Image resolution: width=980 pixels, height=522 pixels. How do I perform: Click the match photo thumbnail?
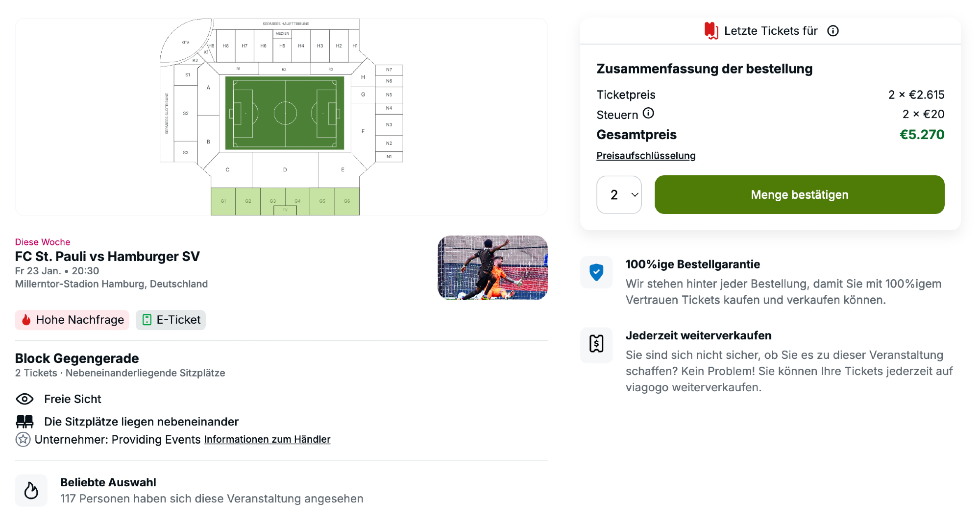(492, 267)
